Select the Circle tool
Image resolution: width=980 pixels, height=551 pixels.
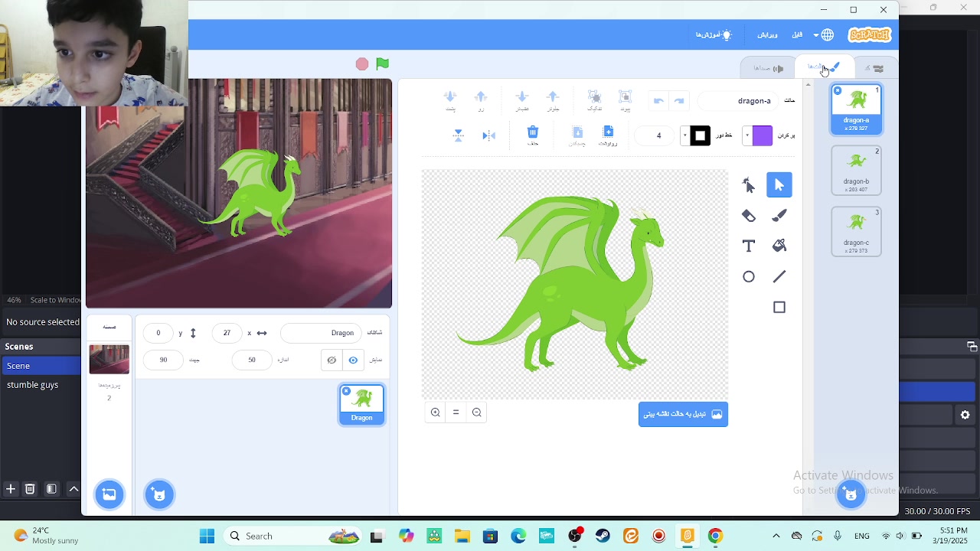pyautogui.click(x=749, y=276)
